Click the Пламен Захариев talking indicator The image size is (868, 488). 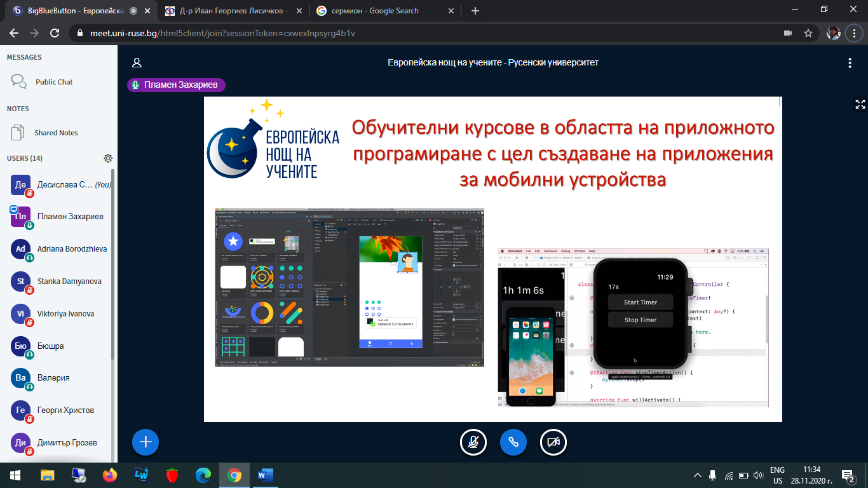pos(176,85)
